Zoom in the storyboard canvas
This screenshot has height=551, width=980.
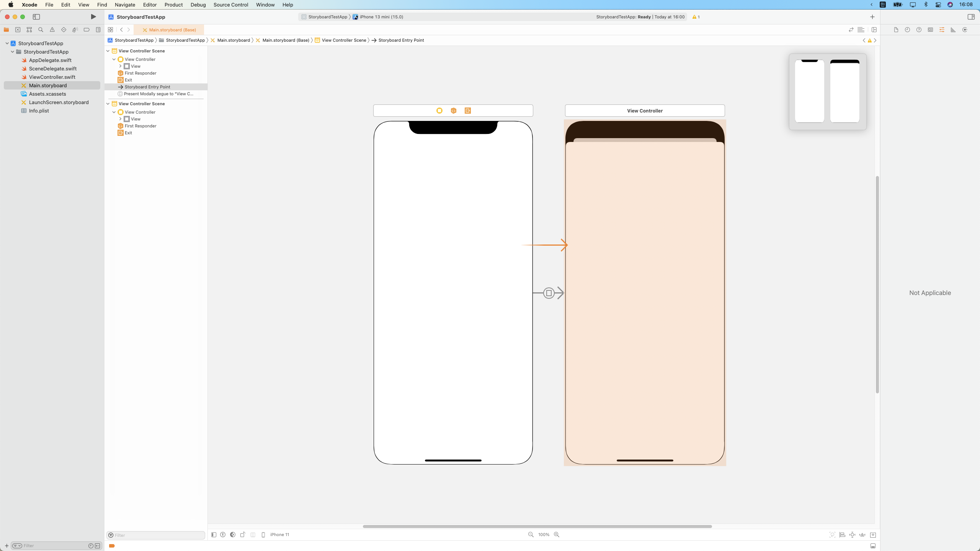pyautogui.click(x=557, y=535)
